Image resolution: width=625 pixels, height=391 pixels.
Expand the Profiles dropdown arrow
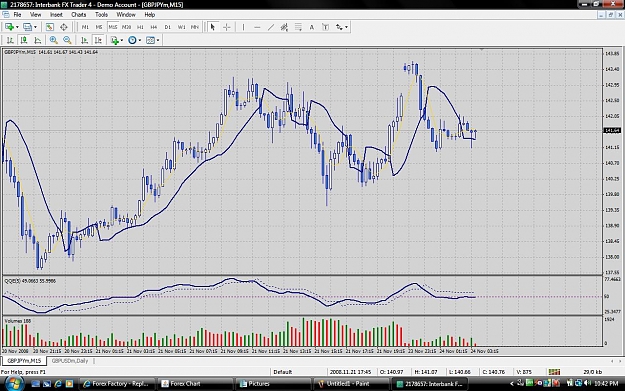(35, 27)
